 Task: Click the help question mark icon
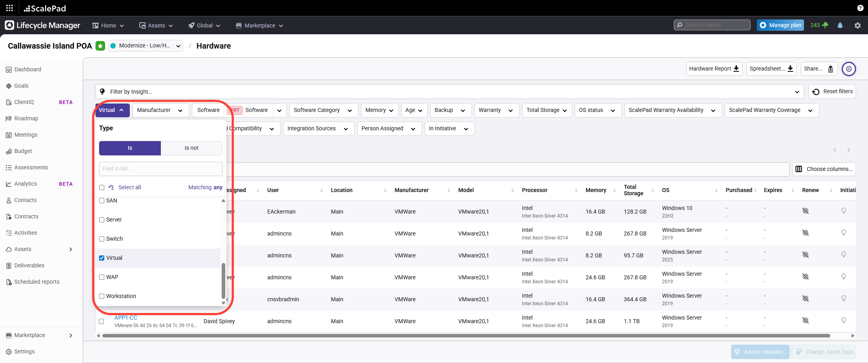point(860,8)
